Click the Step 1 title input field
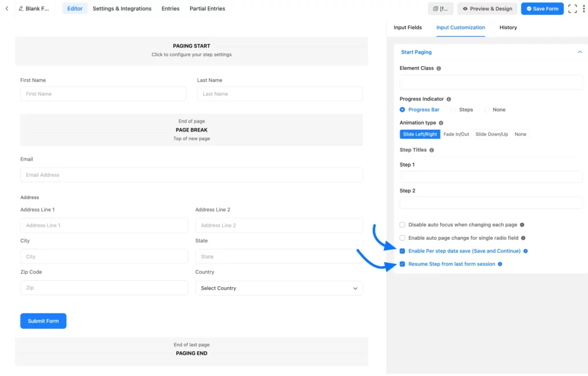The image size is (588, 376). [490, 177]
